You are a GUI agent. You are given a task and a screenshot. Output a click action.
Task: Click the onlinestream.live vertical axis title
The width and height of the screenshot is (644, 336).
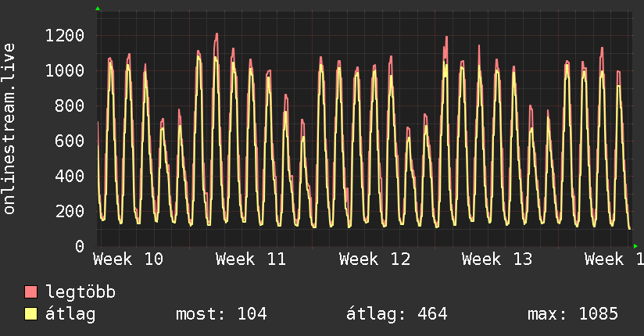[x=9, y=129]
